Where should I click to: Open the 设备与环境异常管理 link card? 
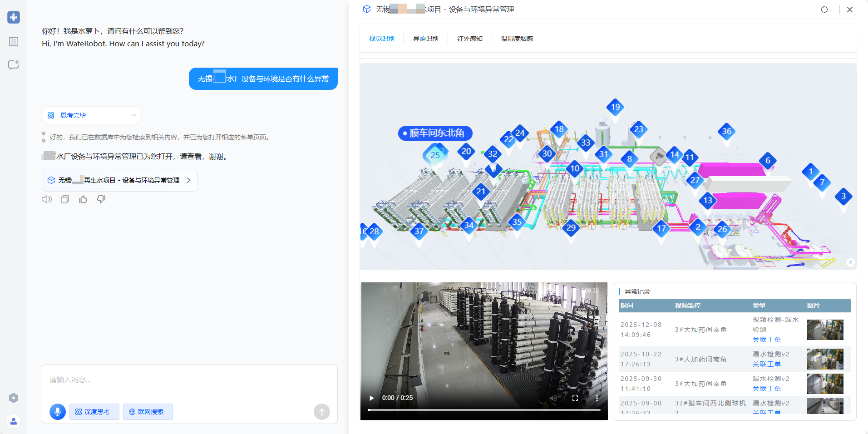pos(120,180)
